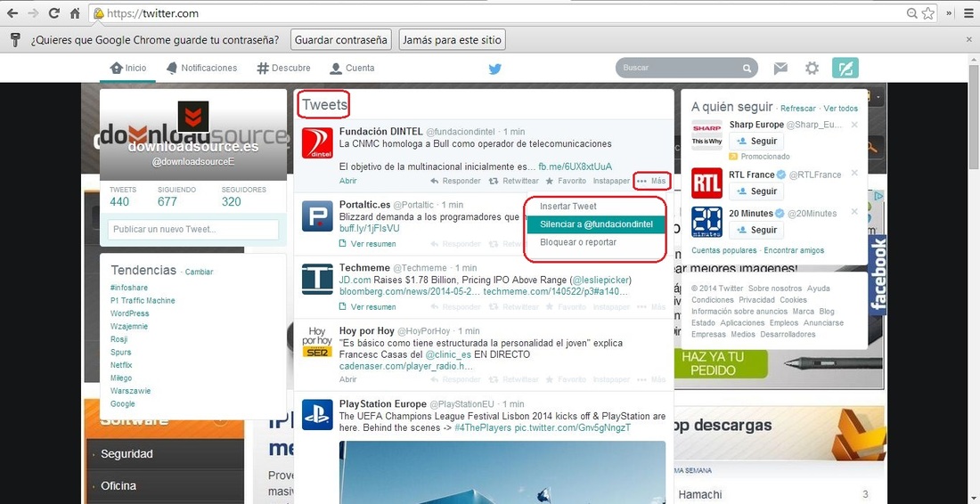Expand DINTEL tweet with Abrir
The width and height of the screenshot is (980, 504).
tap(348, 181)
